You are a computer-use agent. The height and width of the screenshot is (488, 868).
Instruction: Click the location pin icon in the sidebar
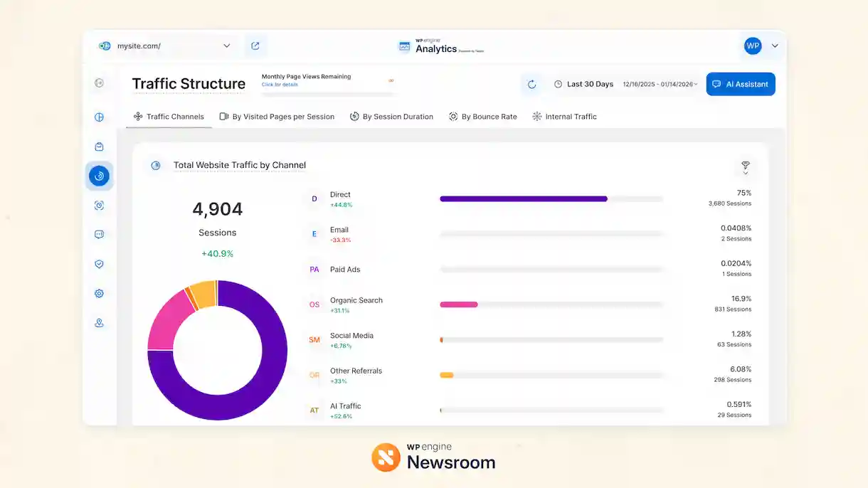(x=99, y=322)
